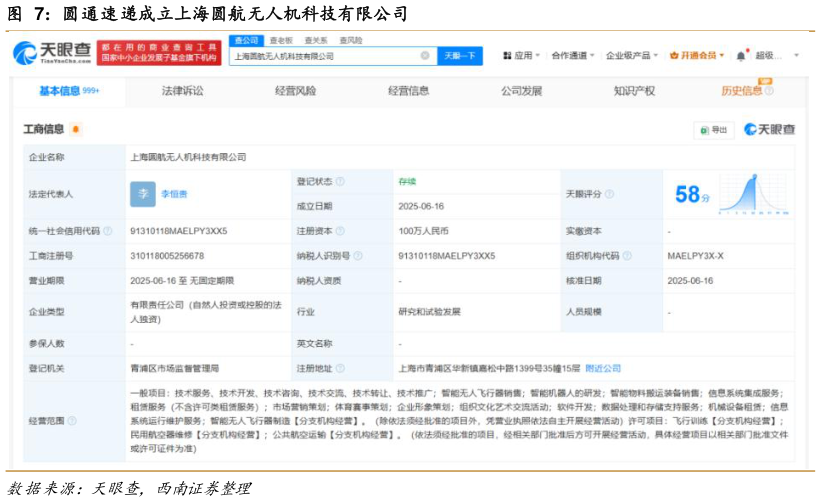Click the 58分 score value
Viewport: 821px width, 502px height.
[x=692, y=194]
